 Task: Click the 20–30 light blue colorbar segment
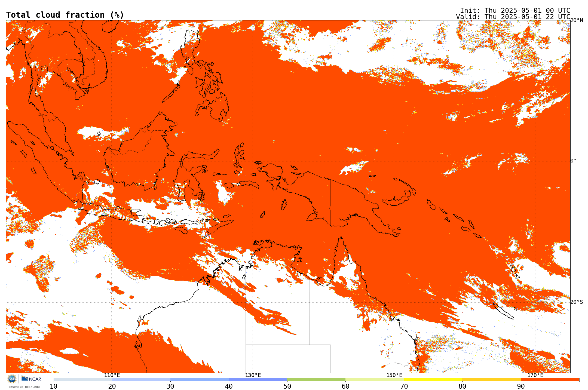point(141,379)
